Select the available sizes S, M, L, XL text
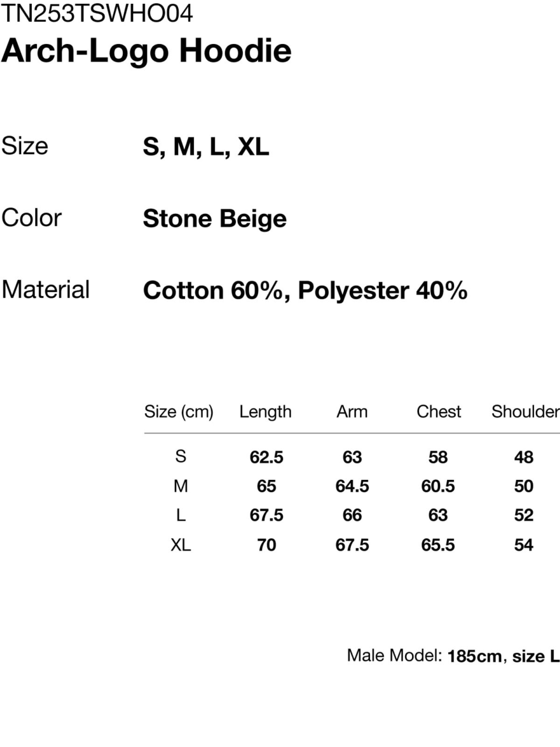The image size is (560, 747). (206, 147)
